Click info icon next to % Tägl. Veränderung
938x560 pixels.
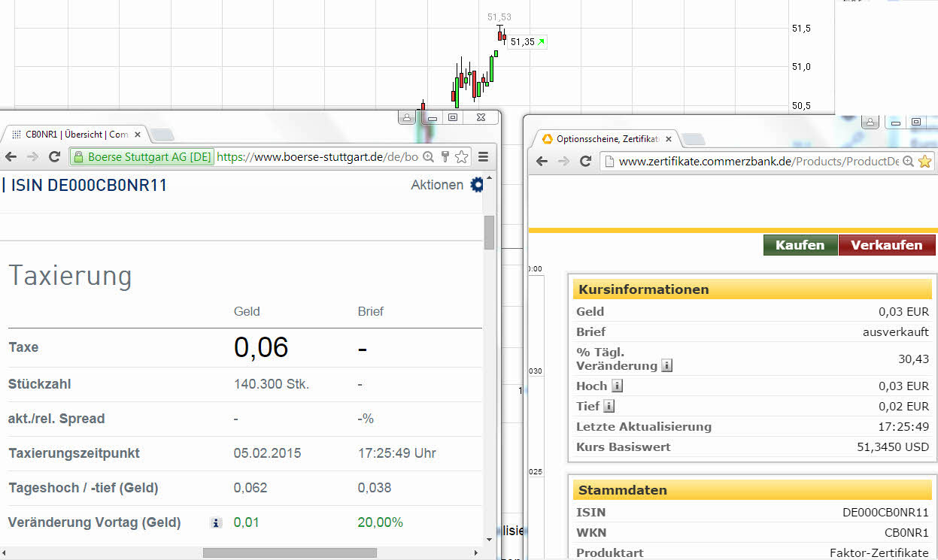[666, 366]
